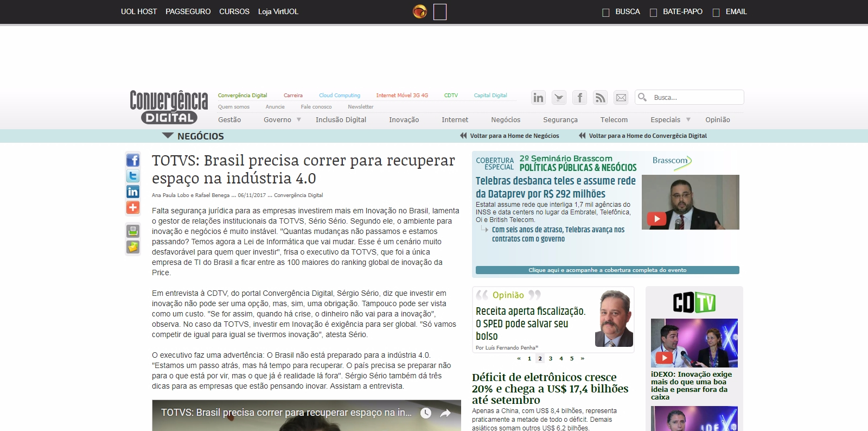
Task: Open the Negócios menu item
Action: tap(506, 119)
